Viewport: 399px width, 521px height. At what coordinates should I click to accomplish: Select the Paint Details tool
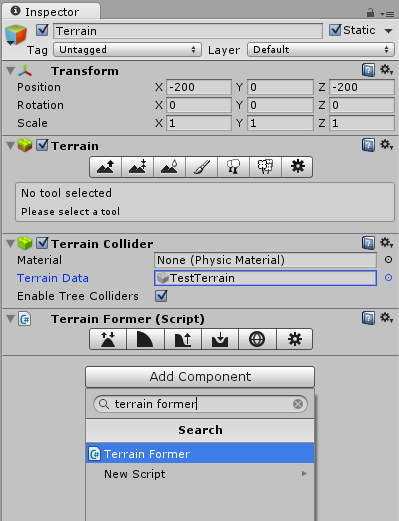click(265, 166)
